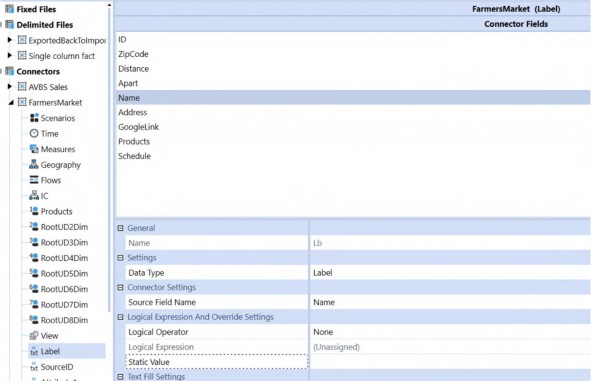Click the Connectors group icon
The image size is (591, 381).
click(9, 71)
